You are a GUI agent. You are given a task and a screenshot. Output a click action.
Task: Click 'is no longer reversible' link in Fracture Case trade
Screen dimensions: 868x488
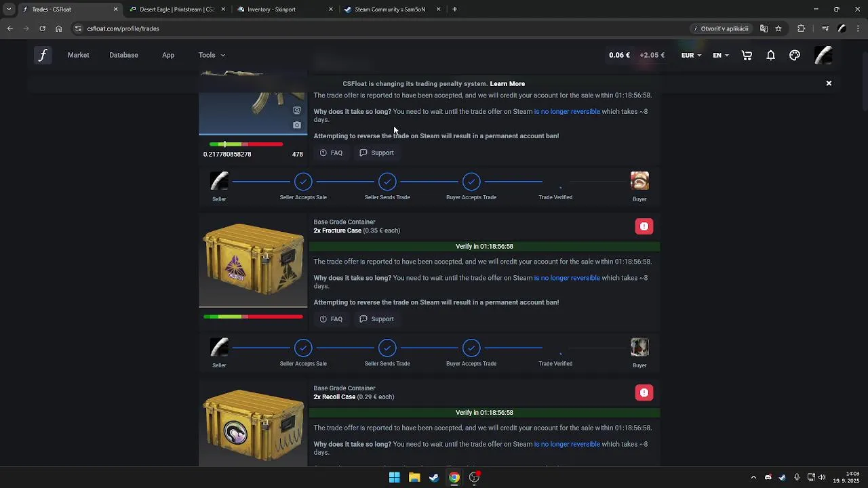pos(567,278)
